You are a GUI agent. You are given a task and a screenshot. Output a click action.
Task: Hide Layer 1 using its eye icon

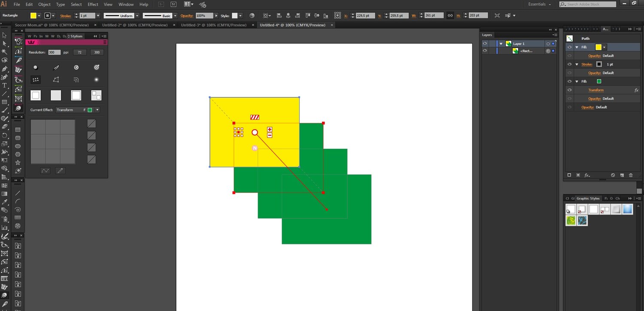[x=485, y=43]
